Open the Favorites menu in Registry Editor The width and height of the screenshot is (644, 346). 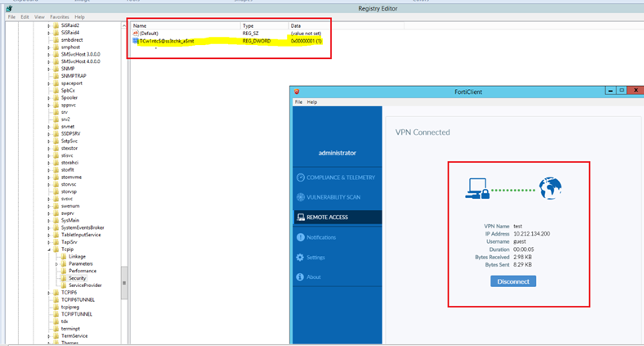[59, 16]
